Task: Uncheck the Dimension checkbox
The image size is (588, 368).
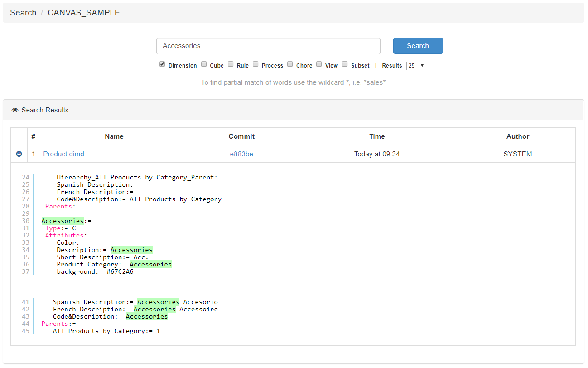Action: (x=162, y=64)
